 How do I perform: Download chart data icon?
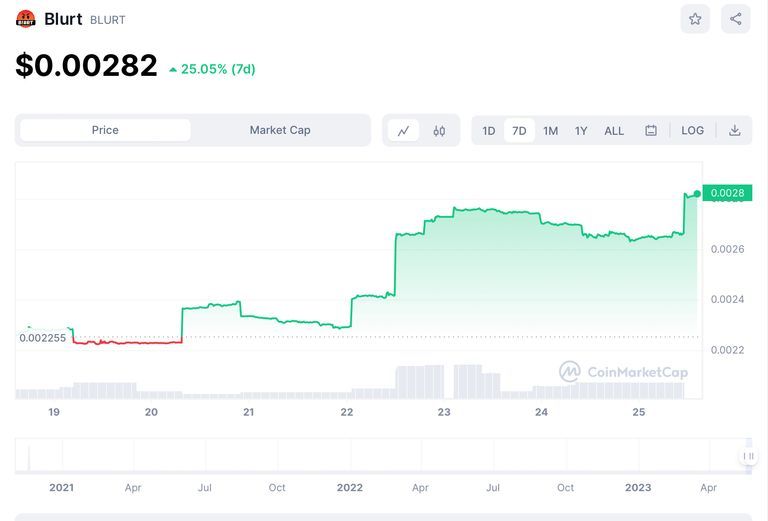click(x=734, y=131)
